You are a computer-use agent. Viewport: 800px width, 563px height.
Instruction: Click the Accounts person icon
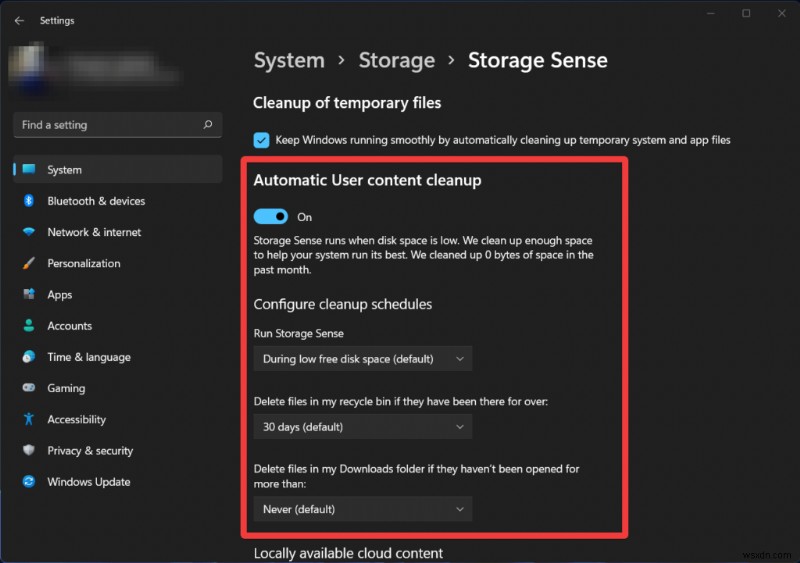click(x=29, y=325)
